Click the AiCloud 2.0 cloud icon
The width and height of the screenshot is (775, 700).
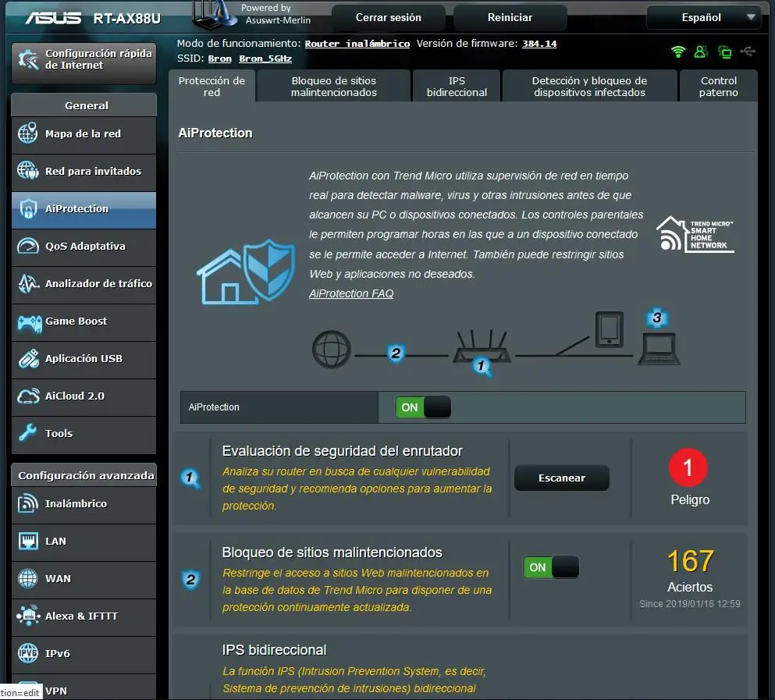[28, 396]
